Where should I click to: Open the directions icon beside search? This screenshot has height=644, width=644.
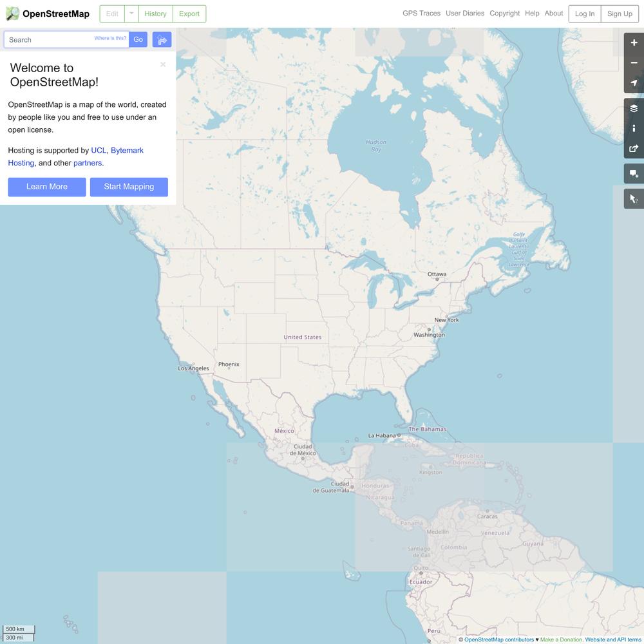(x=162, y=40)
